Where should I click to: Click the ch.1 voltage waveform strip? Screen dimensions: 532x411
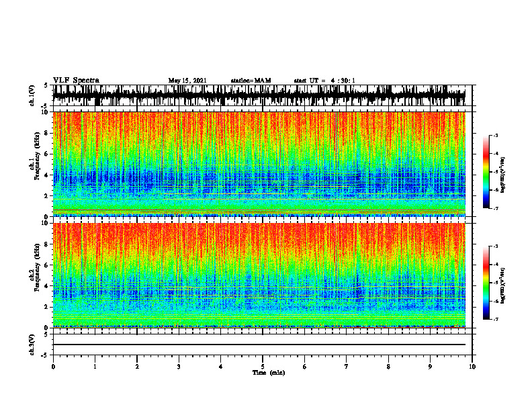pos(259,95)
